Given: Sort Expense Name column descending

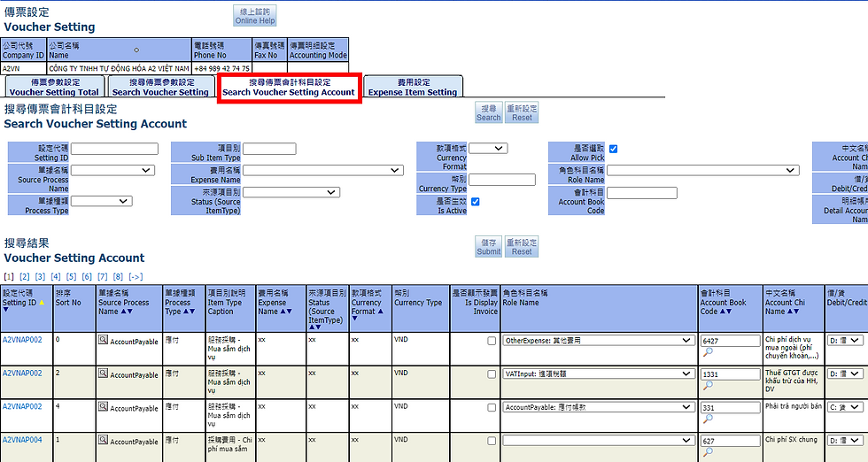Looking at the screenshot, I should [x=289, y=312].
